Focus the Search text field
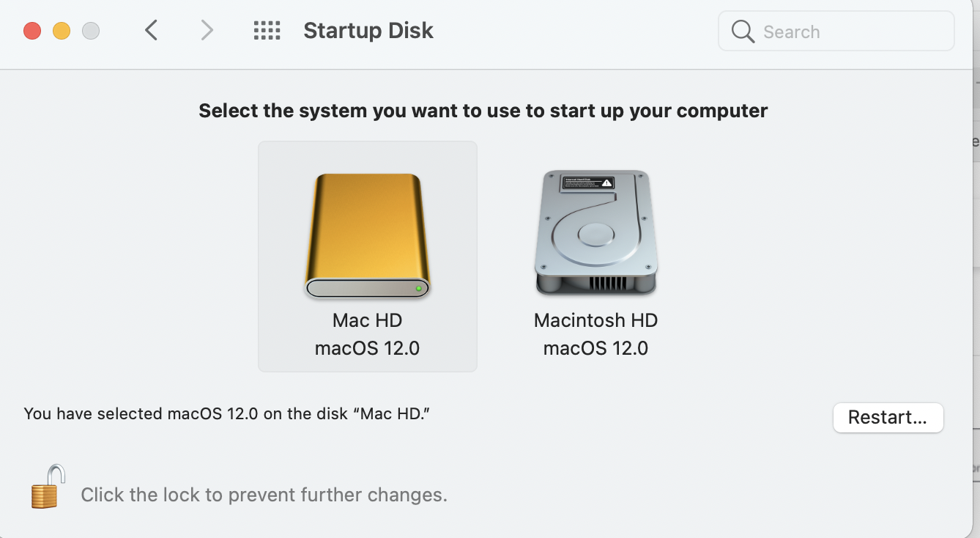Screen dimensions: 980x538 836,32
